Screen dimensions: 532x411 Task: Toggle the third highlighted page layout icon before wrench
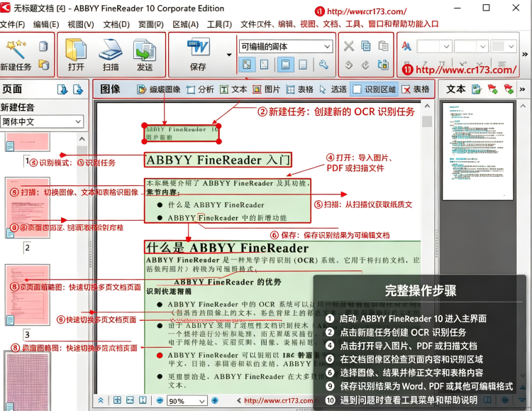[286, 64]
